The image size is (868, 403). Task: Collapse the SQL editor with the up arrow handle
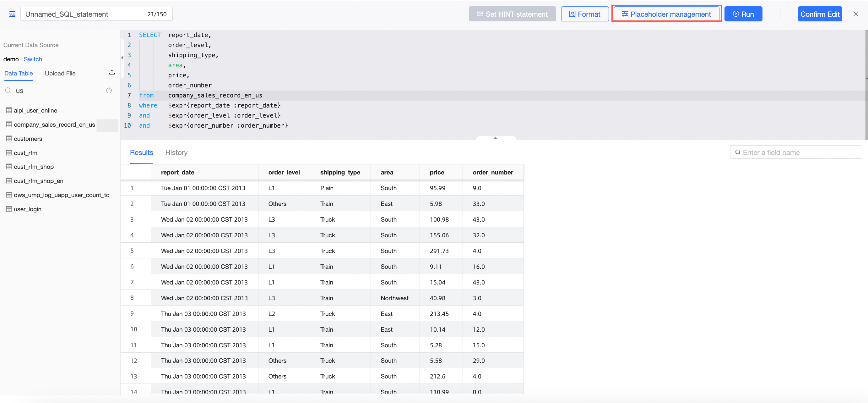(x=495, y=138)
